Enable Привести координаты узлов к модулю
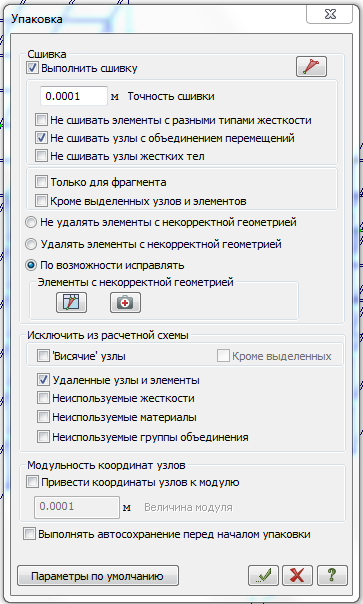 (x=32, y=482)
